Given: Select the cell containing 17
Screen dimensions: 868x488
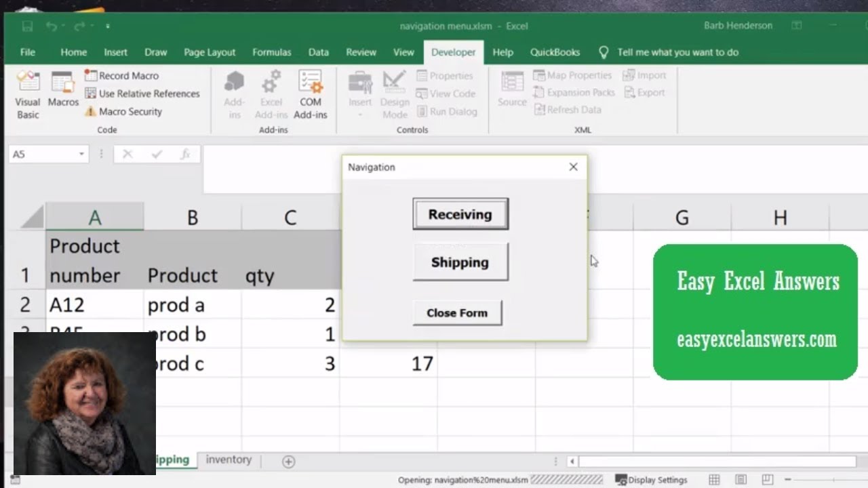Looking at the screenshot, I should tap(389, 364).
